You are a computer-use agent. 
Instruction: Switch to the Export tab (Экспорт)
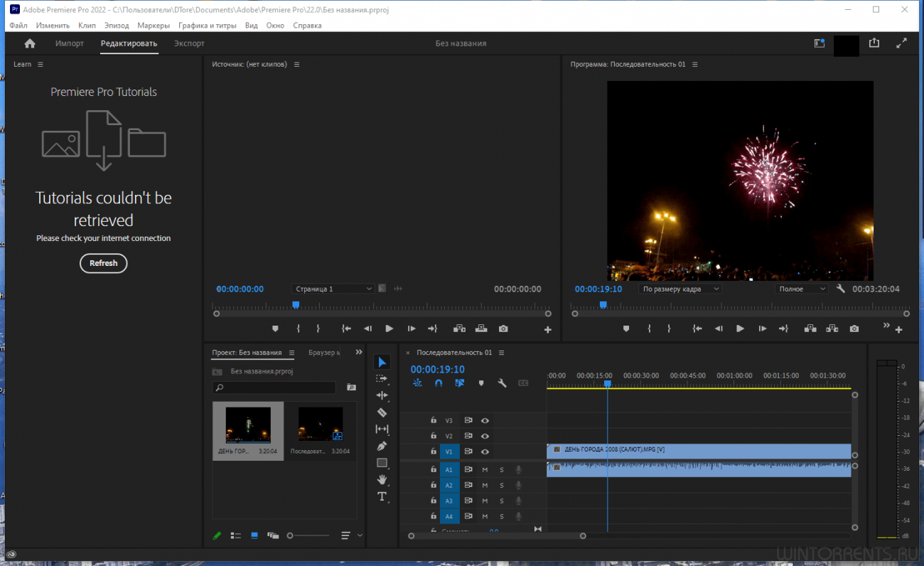point(189,43)
